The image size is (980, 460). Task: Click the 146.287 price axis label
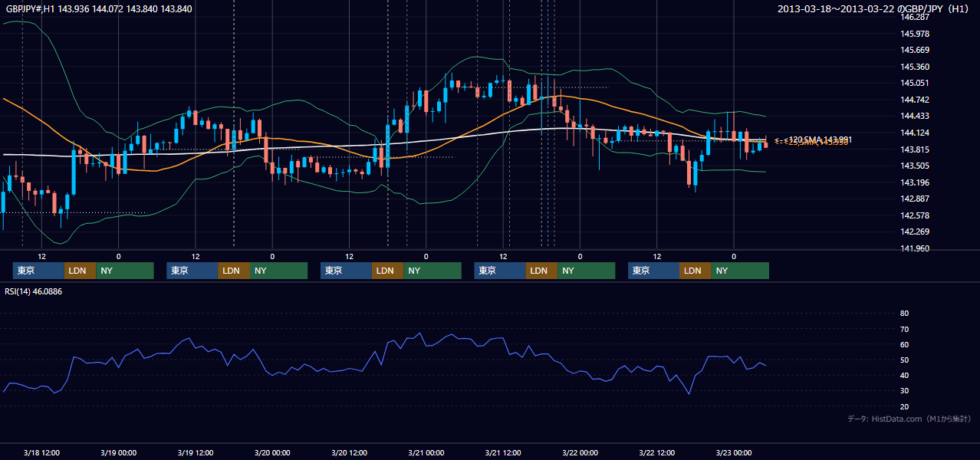pyautogui.click(x=915, y=17)
